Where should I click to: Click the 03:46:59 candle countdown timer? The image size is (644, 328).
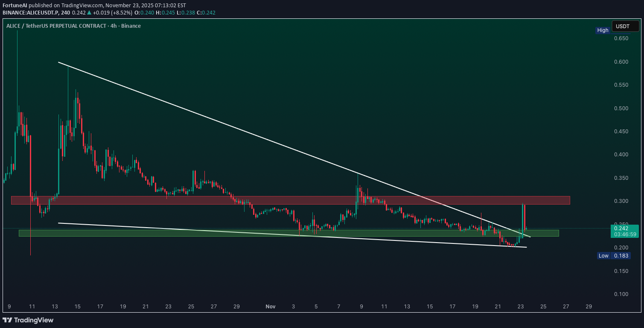pyautogui.click(x=624, y=234)
